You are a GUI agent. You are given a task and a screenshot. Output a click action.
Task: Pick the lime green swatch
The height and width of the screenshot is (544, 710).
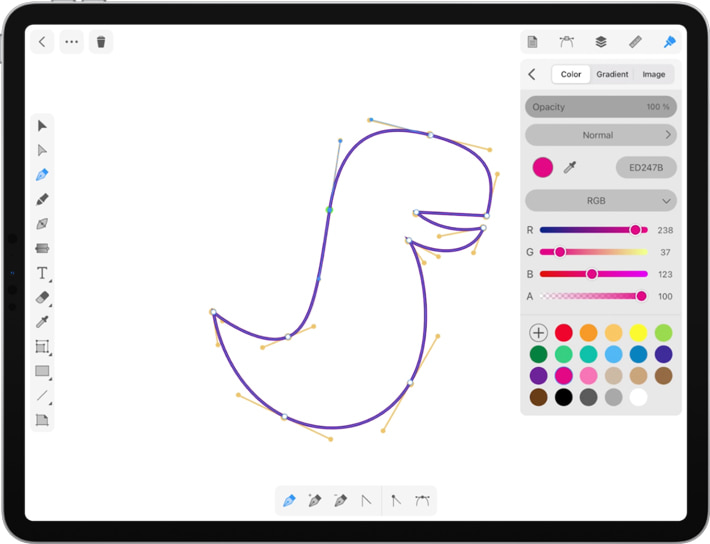click(663, 333)
